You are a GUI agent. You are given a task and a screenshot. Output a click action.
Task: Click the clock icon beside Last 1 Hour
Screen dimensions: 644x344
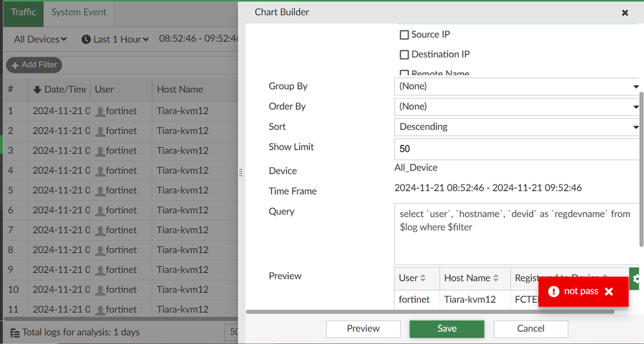click(86, 39)
